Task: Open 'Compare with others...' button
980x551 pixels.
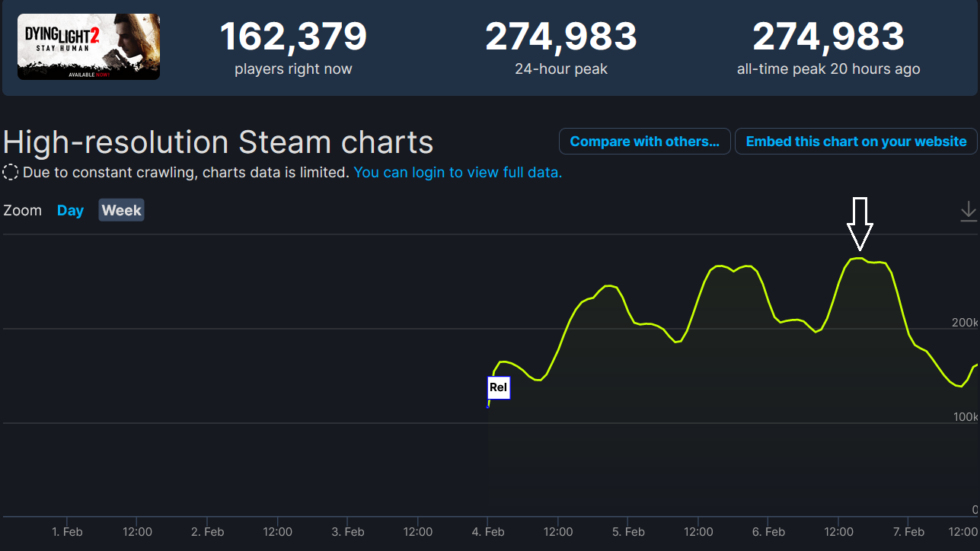Action: (645, 142)
